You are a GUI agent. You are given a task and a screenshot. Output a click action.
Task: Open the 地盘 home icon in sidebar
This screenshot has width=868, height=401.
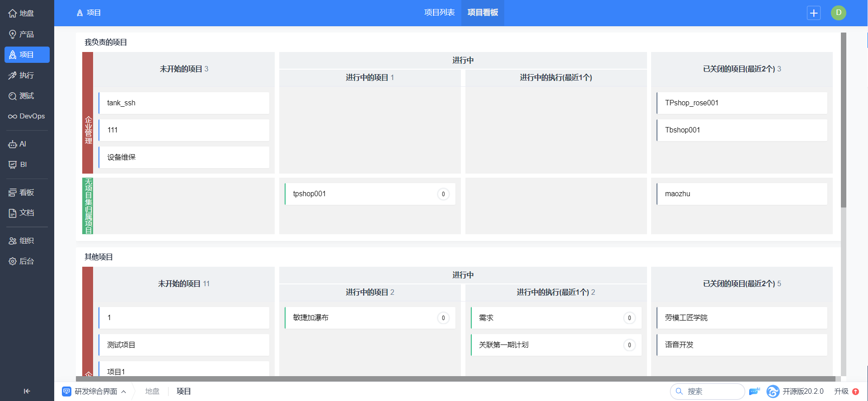(x=13, y=14)
